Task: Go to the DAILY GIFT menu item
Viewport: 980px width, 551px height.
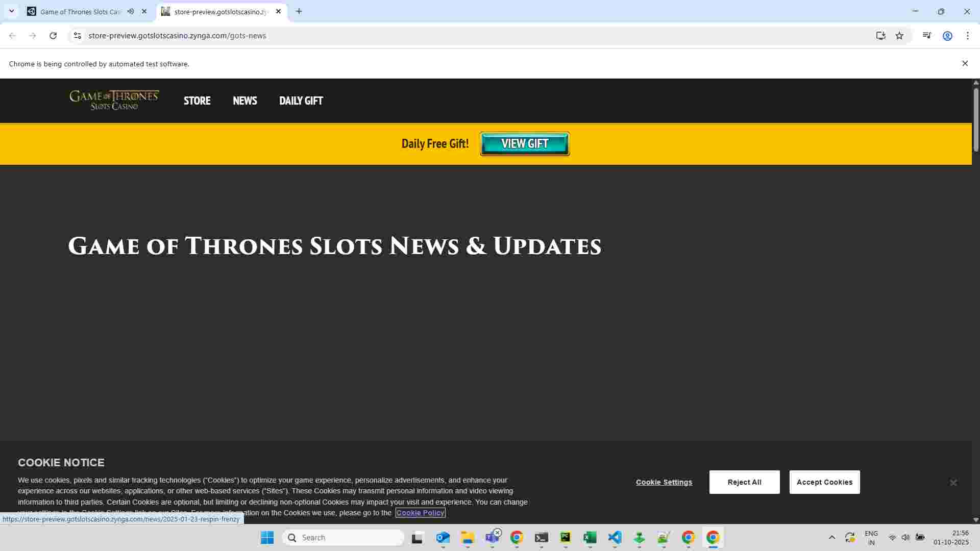Action: [301, 101]
